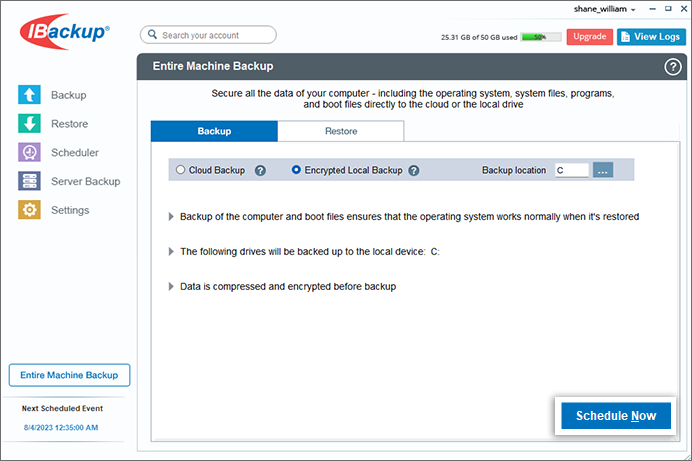Open the 8/4/2023 12:35:00 AM event link
Viewport: 692px width, 461px height.
pos(61,427)
